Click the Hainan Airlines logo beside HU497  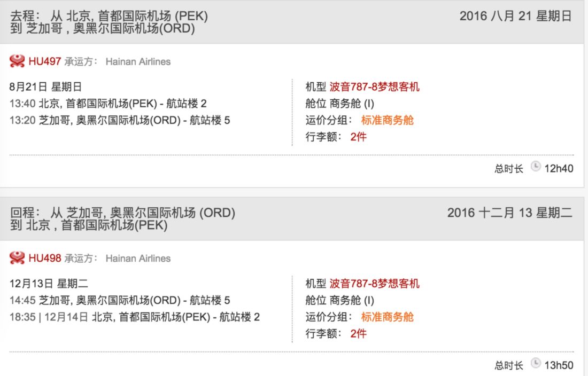(x=17, y=61)
